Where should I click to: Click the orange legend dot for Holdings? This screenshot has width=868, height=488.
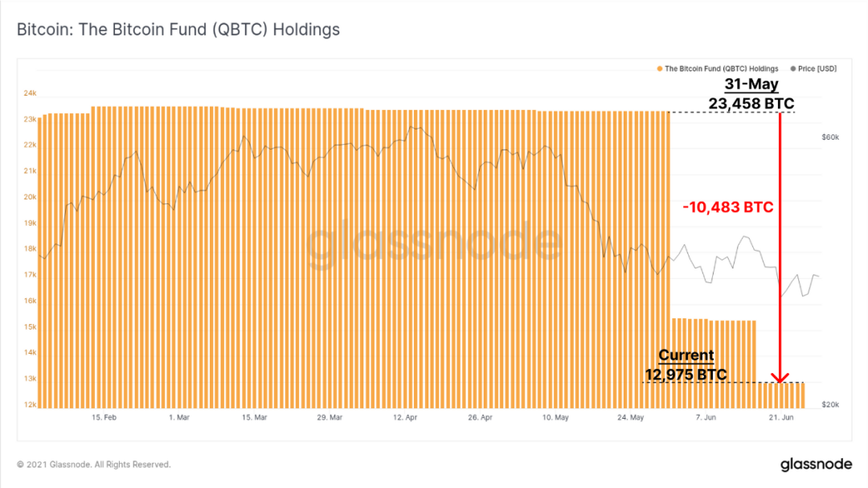click(x=659, y=68)
